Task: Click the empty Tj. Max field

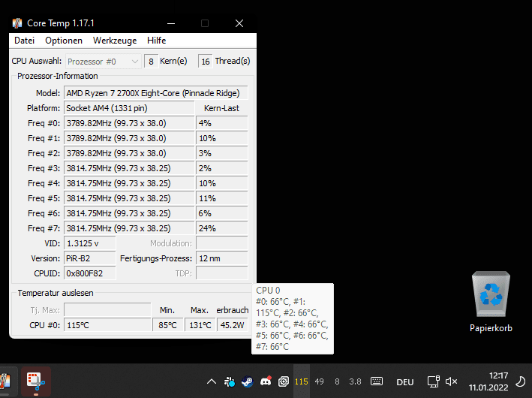Action: click(107, 310)
